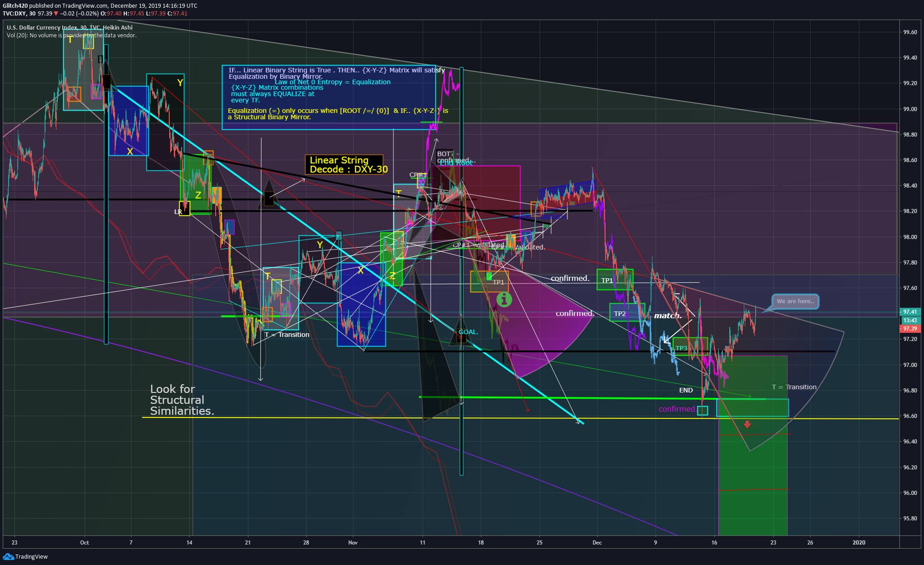924x565 pixels.
Task: Click the '14' date on the time axis
Action: pos(189,542)
